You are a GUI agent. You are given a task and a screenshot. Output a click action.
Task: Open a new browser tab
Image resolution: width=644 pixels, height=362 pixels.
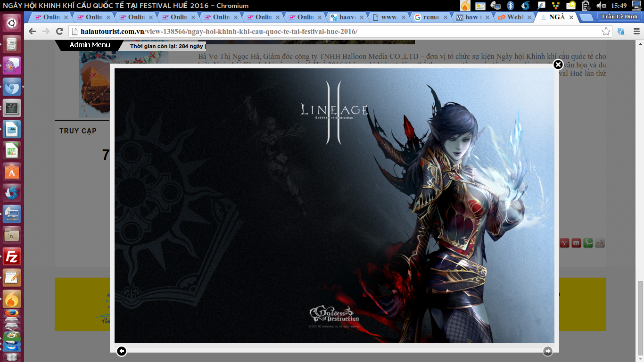point(586,17)
